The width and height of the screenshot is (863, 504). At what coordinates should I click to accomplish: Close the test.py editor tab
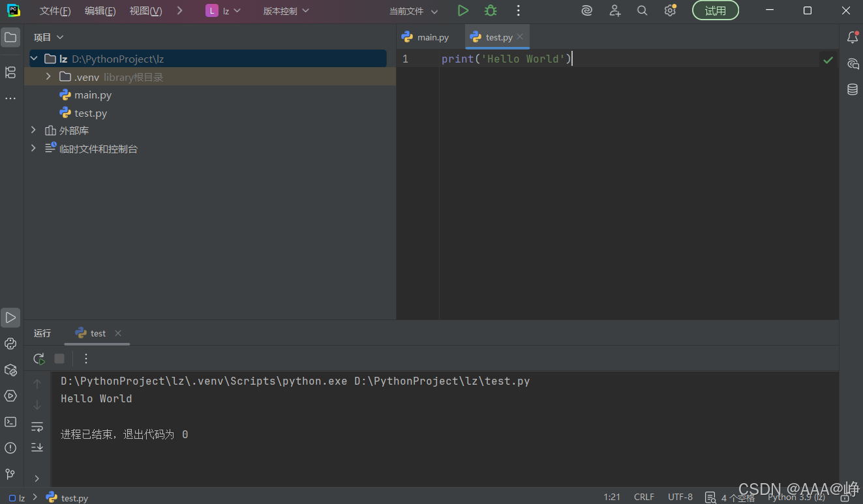coord(520,37)
